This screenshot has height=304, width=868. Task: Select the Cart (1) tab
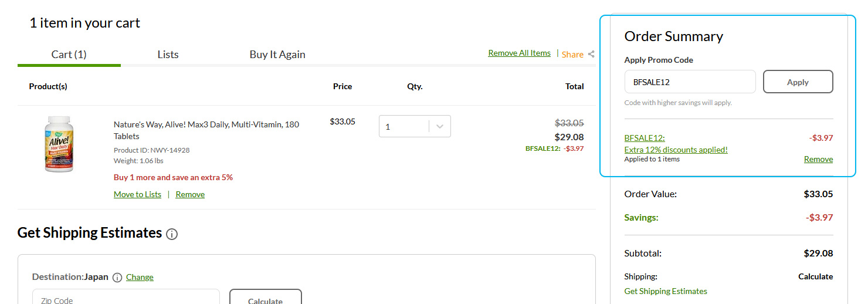point(69,54)
